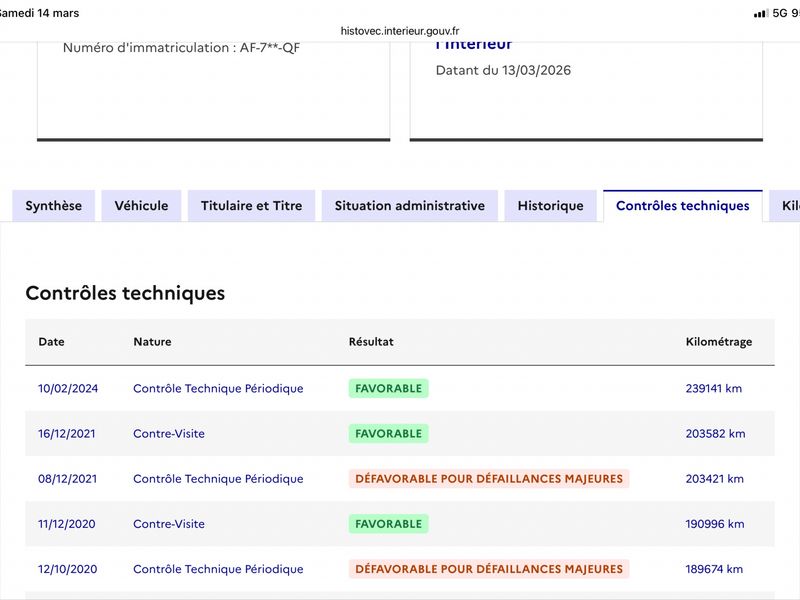
Task: Click the DÉFAVORABLE badge for 08/12/2021
Action: [488, 479]
